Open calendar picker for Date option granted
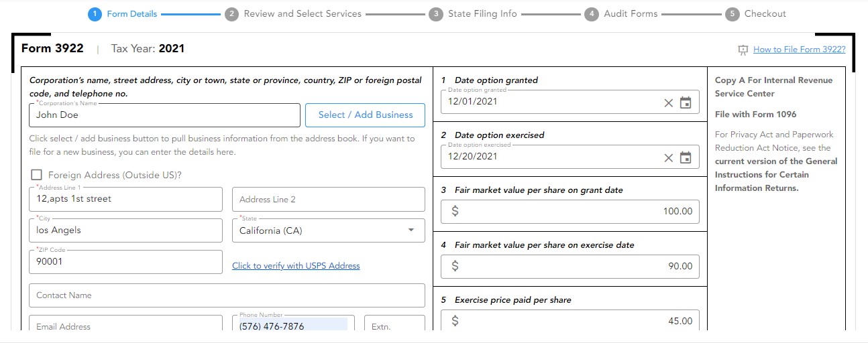The image size is (868, 343). 686,102
